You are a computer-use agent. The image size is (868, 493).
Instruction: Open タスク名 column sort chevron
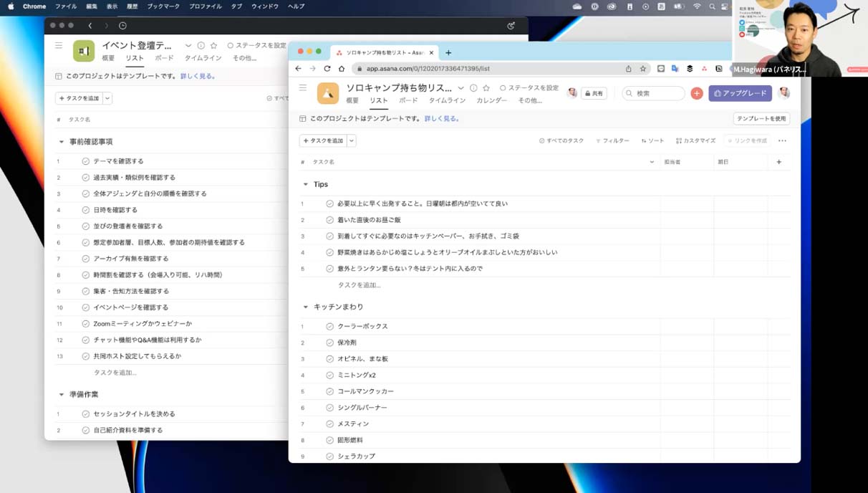pos(652,162)
